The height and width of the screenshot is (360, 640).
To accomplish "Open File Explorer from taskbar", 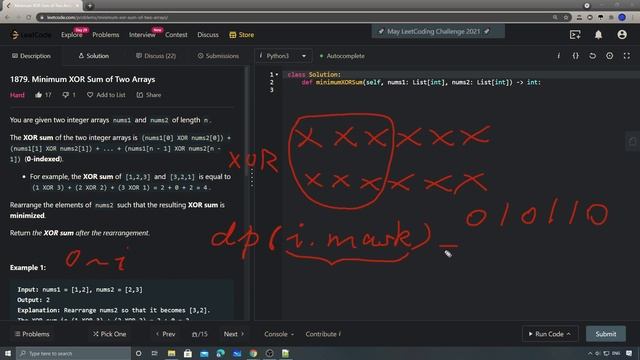I will click(x=171, y=353).
